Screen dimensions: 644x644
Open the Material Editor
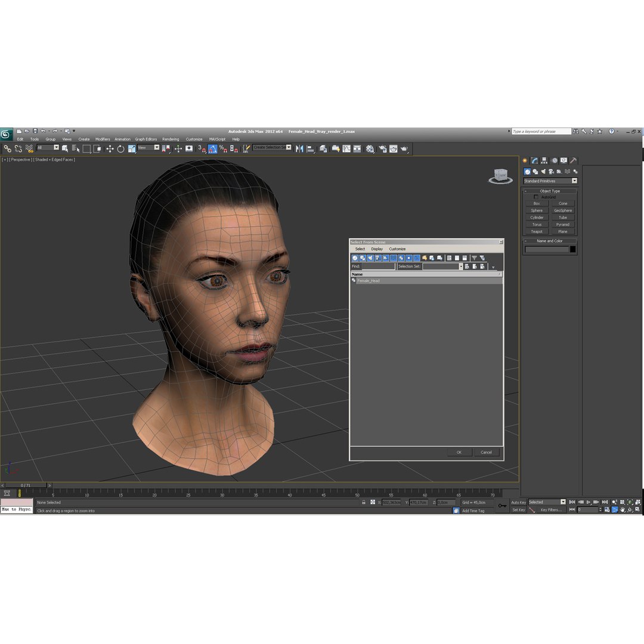(370, 148)
